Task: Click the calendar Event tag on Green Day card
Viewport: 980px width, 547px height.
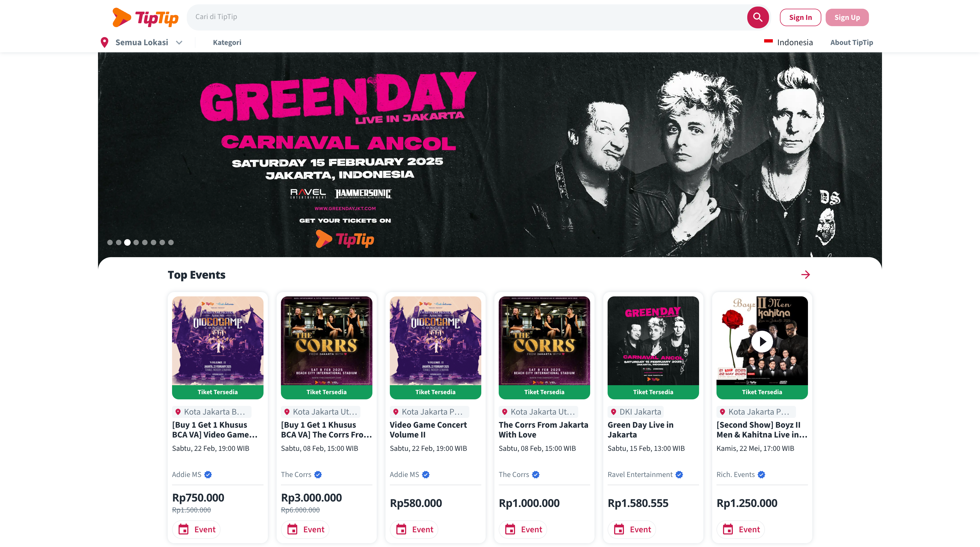Action: 632,529
